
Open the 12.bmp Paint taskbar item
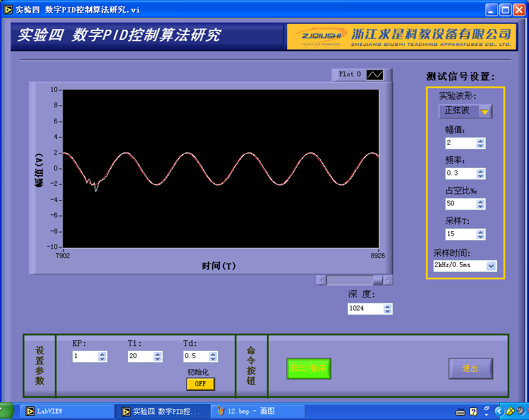[x=260, y=411]
